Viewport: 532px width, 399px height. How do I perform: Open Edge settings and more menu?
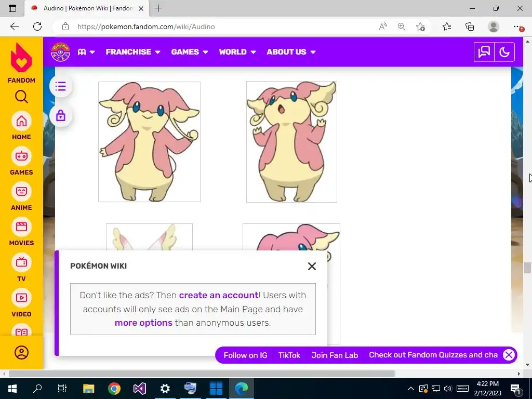click(517, 26)
